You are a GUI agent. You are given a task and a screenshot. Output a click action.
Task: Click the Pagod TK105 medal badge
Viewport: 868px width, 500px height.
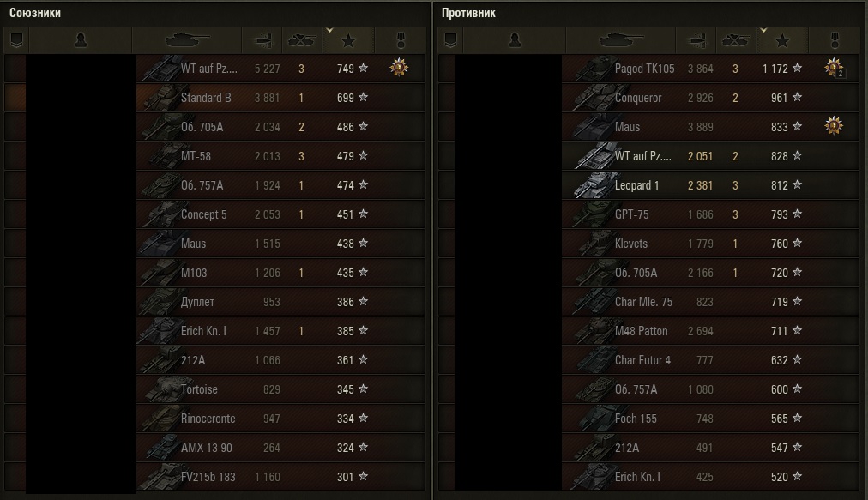click(834, 68)
